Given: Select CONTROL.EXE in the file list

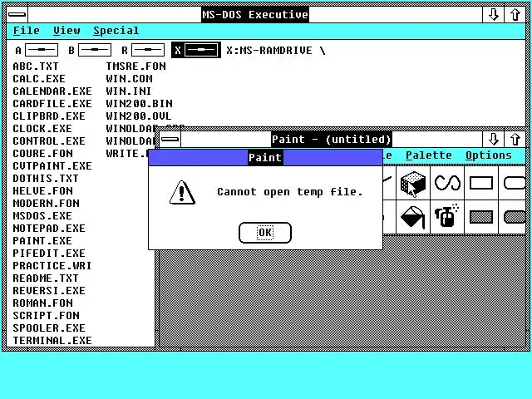Looking at the screenshot, I should [49, 140].
